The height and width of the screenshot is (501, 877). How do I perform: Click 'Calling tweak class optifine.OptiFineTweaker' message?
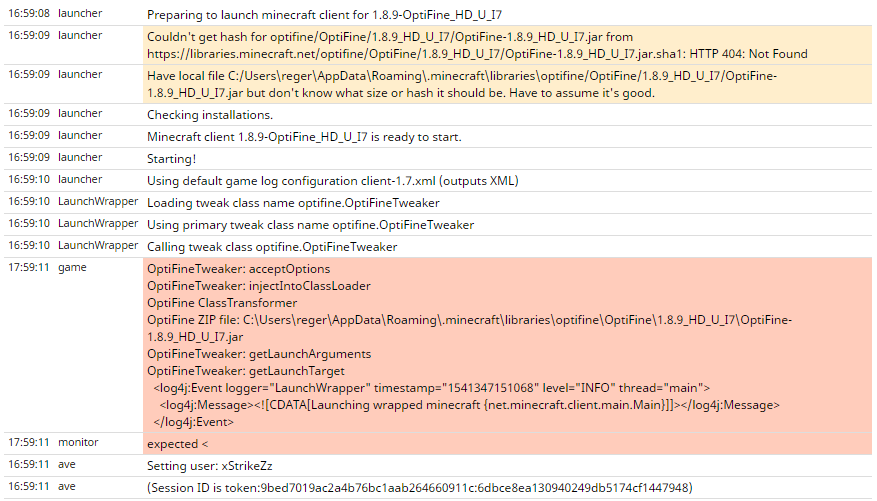272,247
